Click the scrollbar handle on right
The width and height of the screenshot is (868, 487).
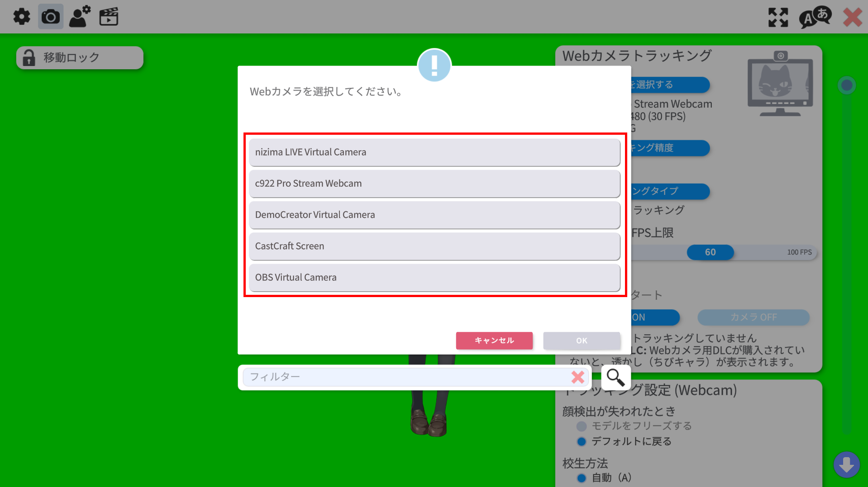[846, 85]
